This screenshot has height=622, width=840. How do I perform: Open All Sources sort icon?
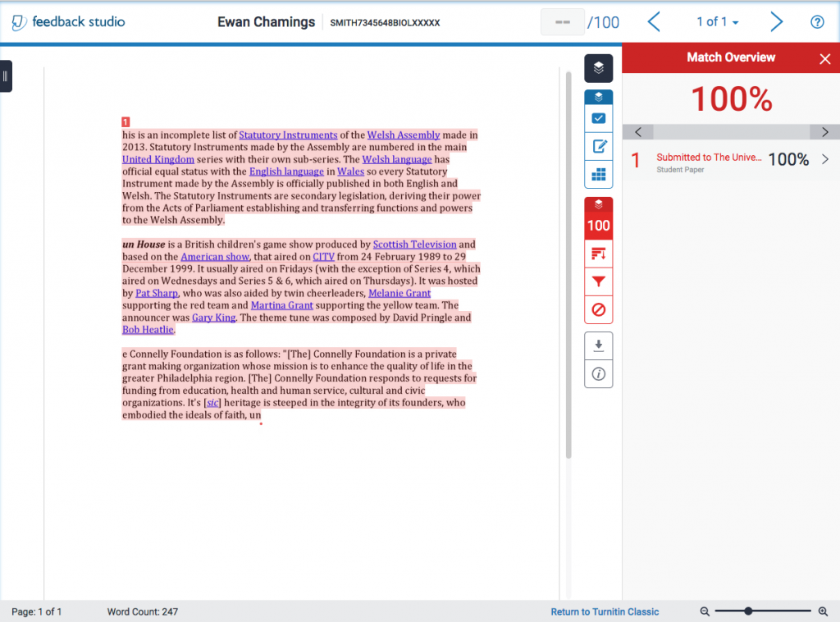point(598,254)
